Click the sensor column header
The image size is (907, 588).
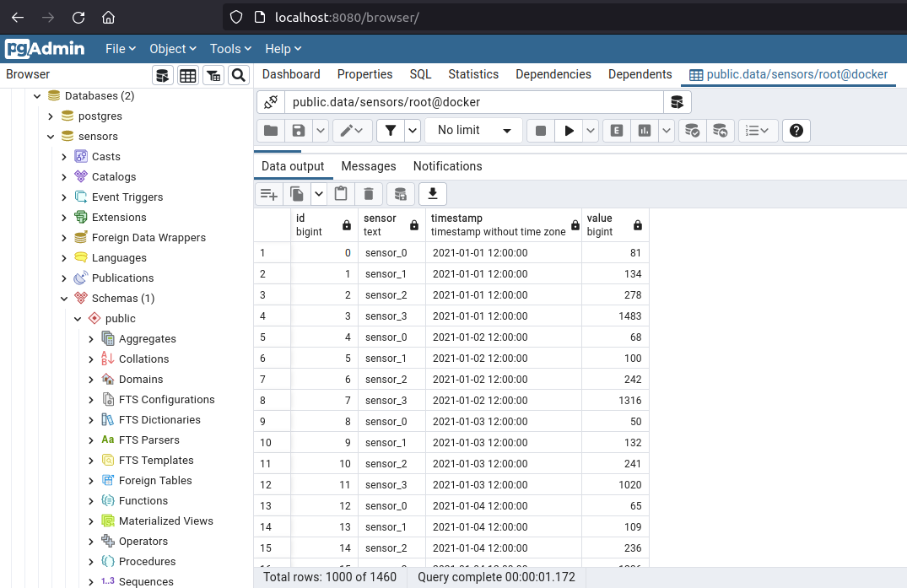[x=392, y=225]
